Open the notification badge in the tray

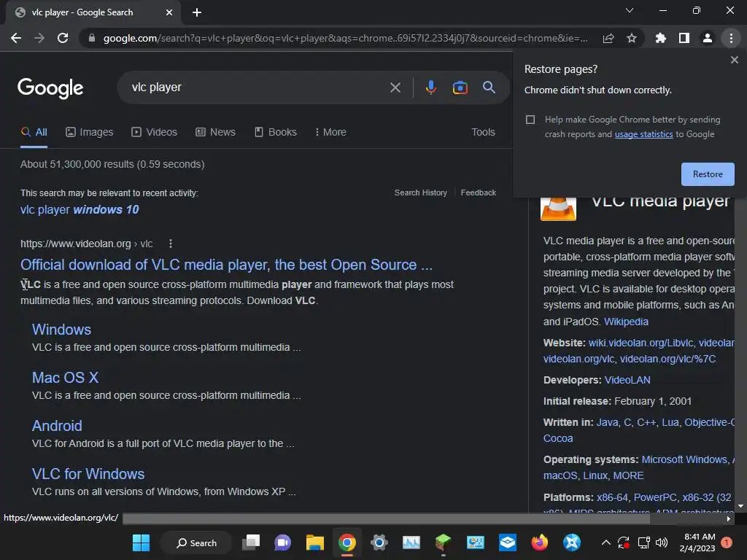pyautogui.click(x=727, y=542)
